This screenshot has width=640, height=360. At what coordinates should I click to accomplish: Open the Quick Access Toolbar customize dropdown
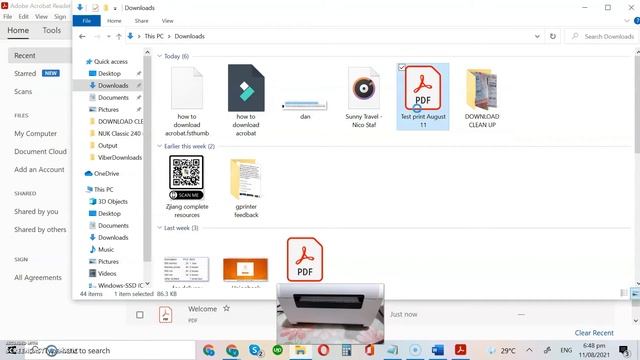point(115,8)
